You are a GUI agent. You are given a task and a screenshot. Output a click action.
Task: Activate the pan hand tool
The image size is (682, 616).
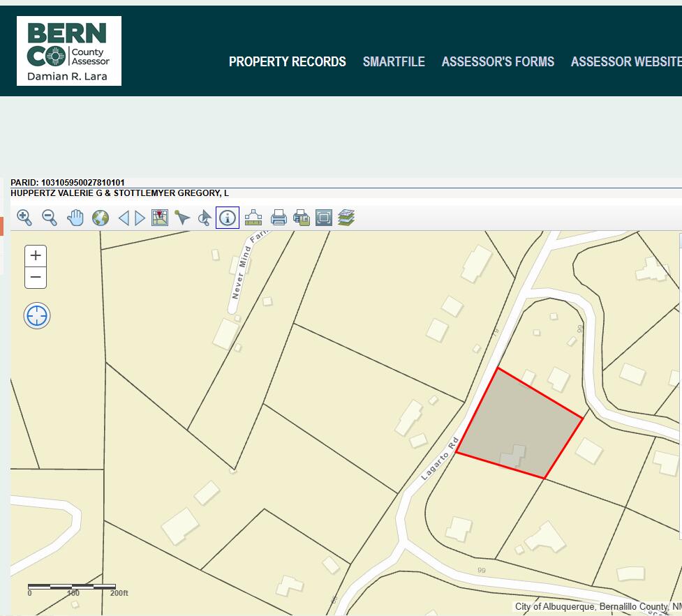point(75,218)
